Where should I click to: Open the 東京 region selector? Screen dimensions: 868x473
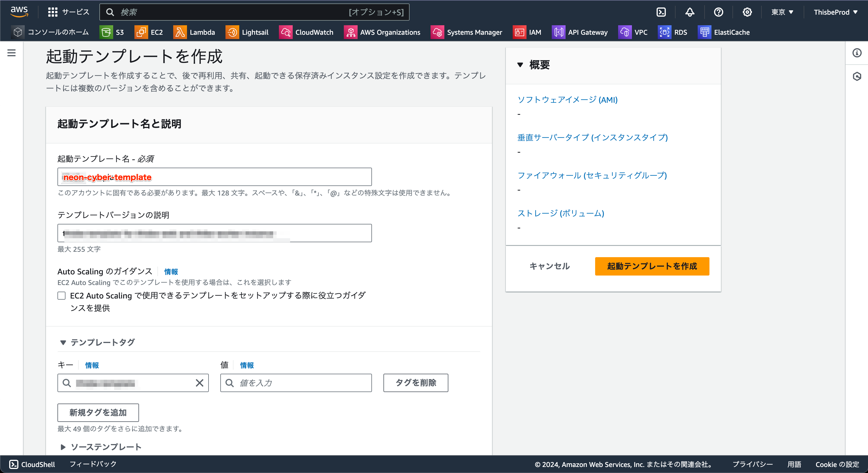(782, 12)
